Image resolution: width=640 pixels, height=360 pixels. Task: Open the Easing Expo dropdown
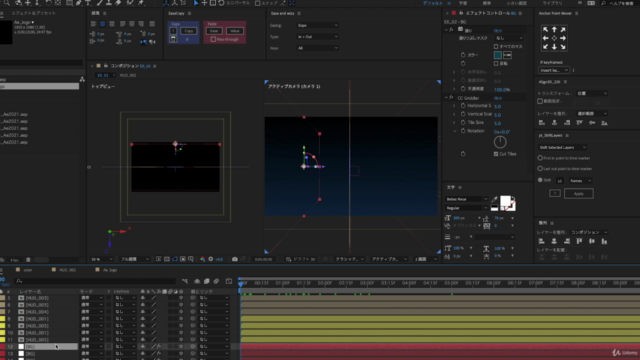pyautogui.click(x=317, y=25)
